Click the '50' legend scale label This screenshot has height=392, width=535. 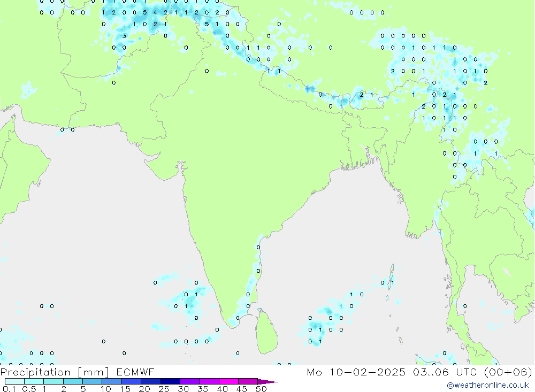(x=262, y=389)
